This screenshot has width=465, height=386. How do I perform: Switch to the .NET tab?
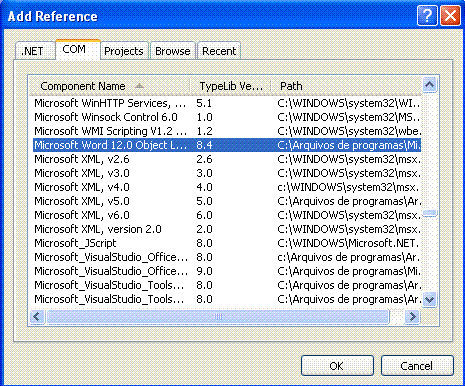click(35, 51)
